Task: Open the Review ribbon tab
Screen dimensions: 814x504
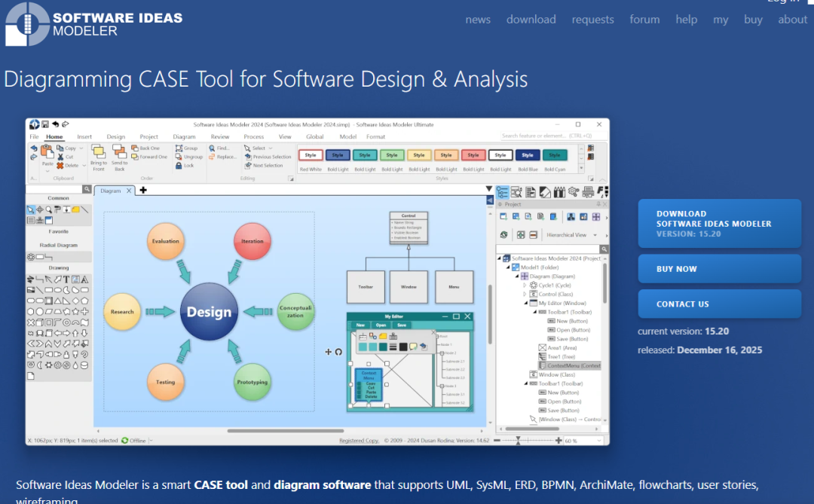Action: pyautogui.click(x=219, y=137)
